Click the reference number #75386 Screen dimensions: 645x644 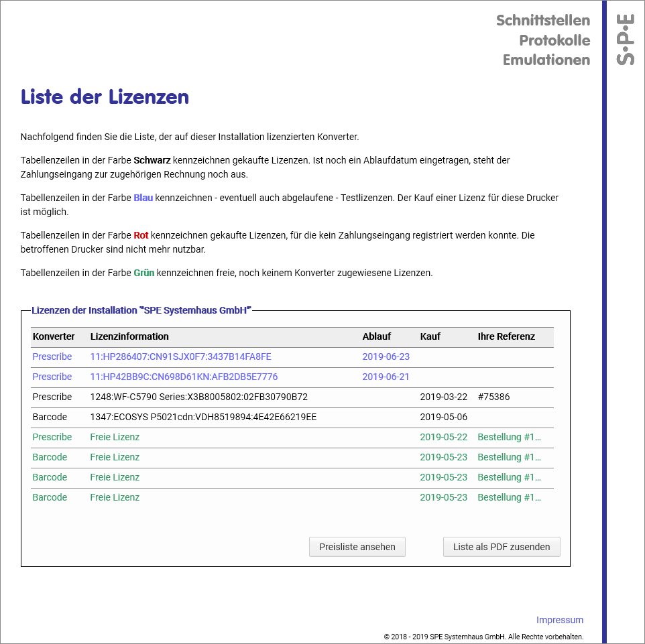[493, 397]
